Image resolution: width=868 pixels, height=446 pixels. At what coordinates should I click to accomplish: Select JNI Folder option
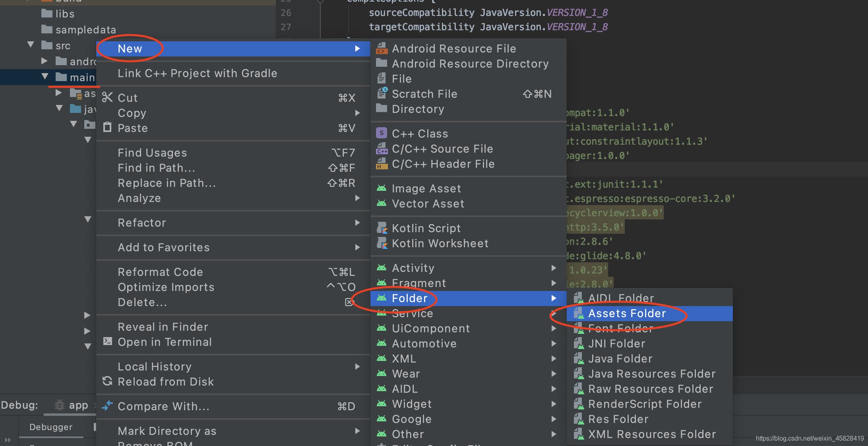(616, 343)
